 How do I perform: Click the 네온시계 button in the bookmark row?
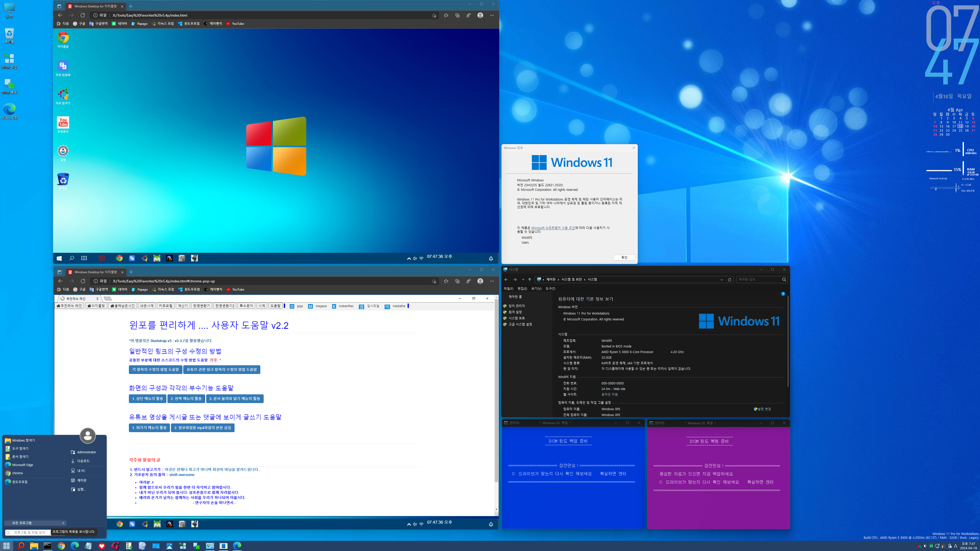coord(147,306)
